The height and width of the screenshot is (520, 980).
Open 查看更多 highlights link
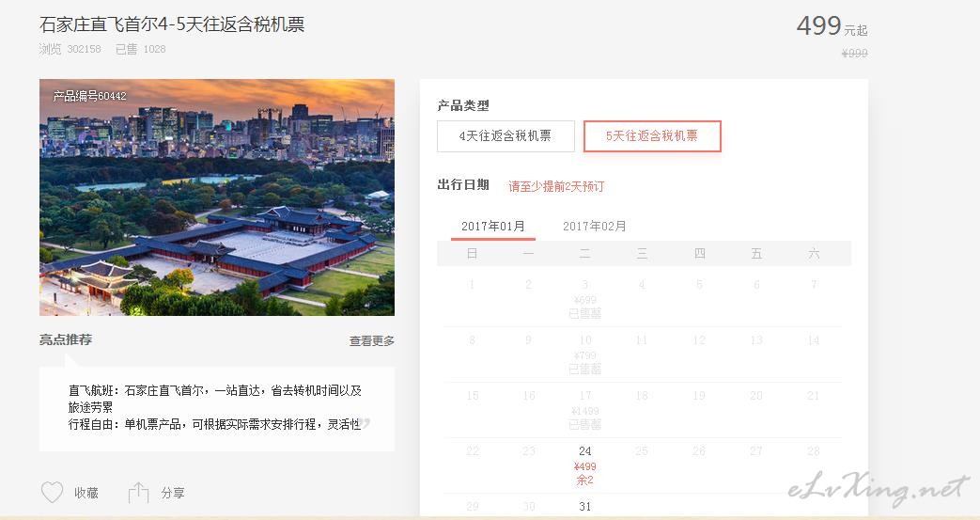pos(372,341)
